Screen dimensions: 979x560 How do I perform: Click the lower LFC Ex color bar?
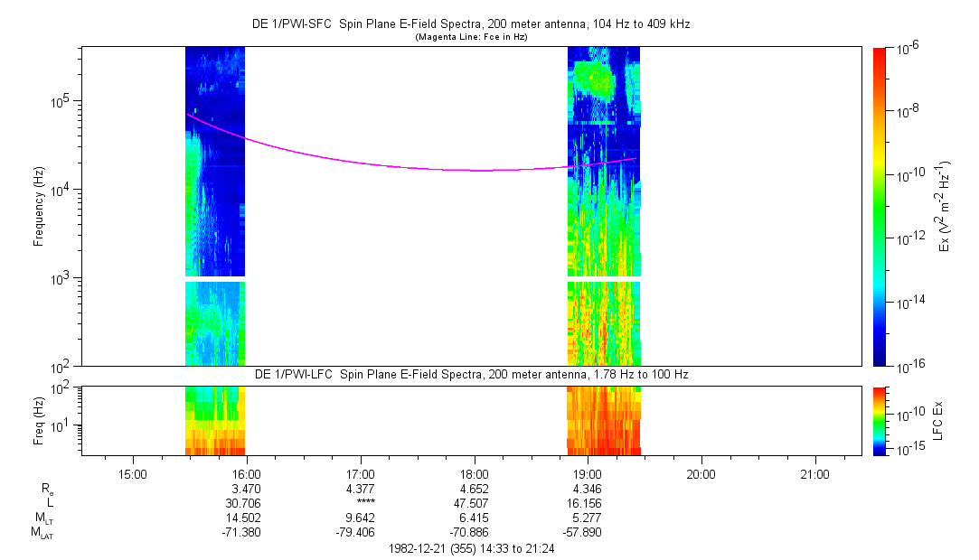click(x=880, y=420)
